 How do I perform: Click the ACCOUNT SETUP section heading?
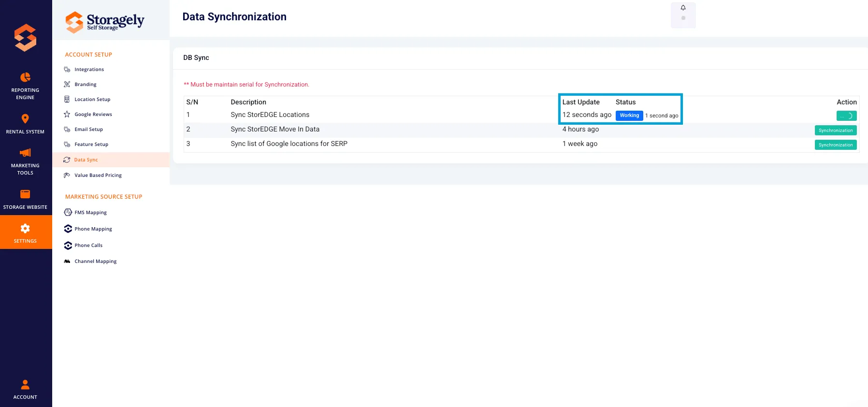(x=88, y=55)
